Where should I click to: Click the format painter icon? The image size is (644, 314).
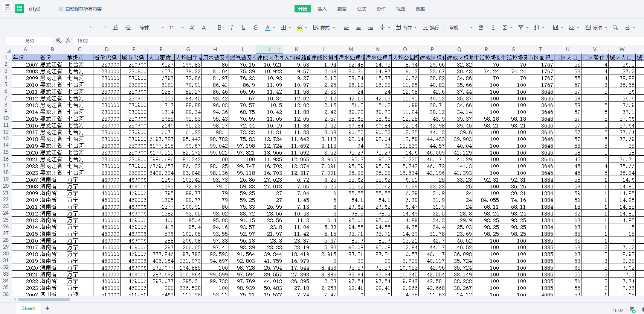[116, 27]
